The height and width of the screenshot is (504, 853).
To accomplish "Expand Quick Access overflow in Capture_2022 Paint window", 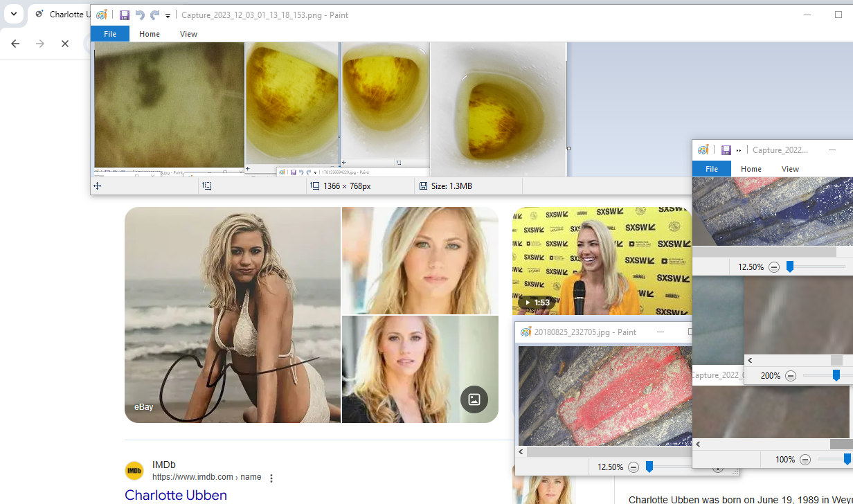I will 739,150.
